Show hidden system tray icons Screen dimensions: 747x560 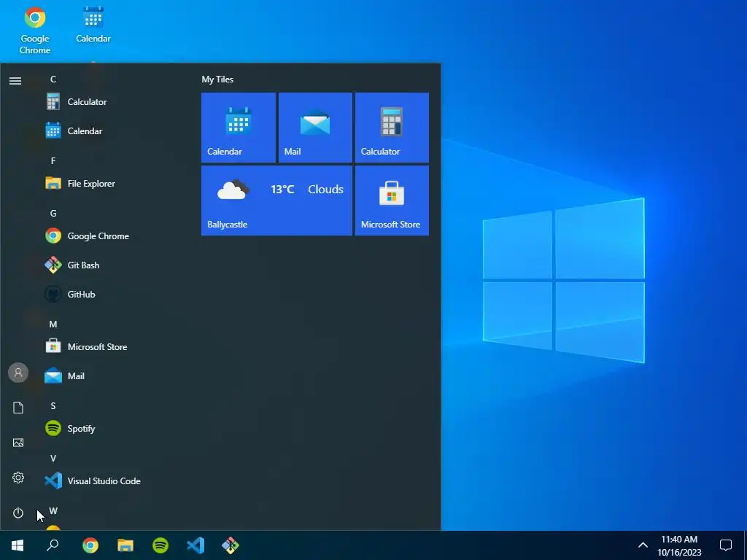[x=643, y=545]
